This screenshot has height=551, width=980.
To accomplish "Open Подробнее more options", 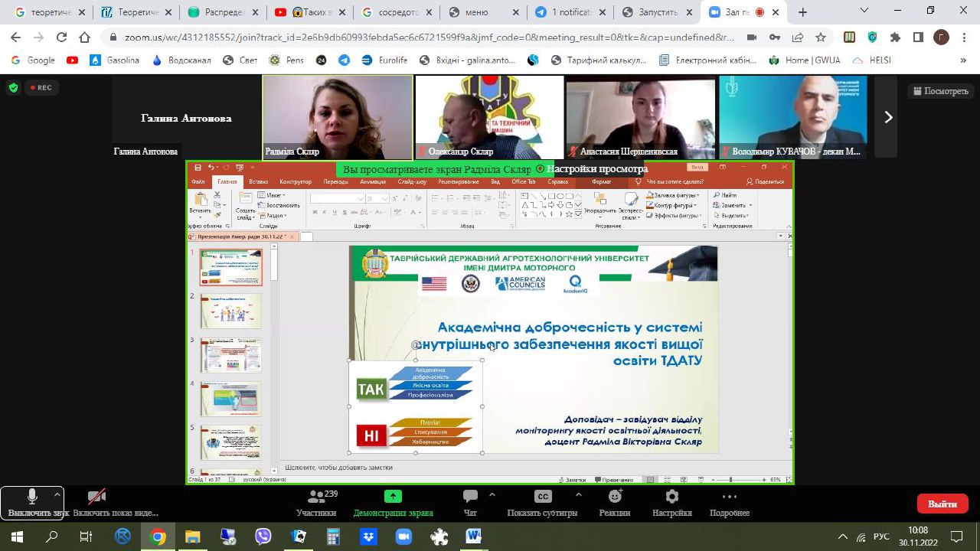I will tap(729, 503).
